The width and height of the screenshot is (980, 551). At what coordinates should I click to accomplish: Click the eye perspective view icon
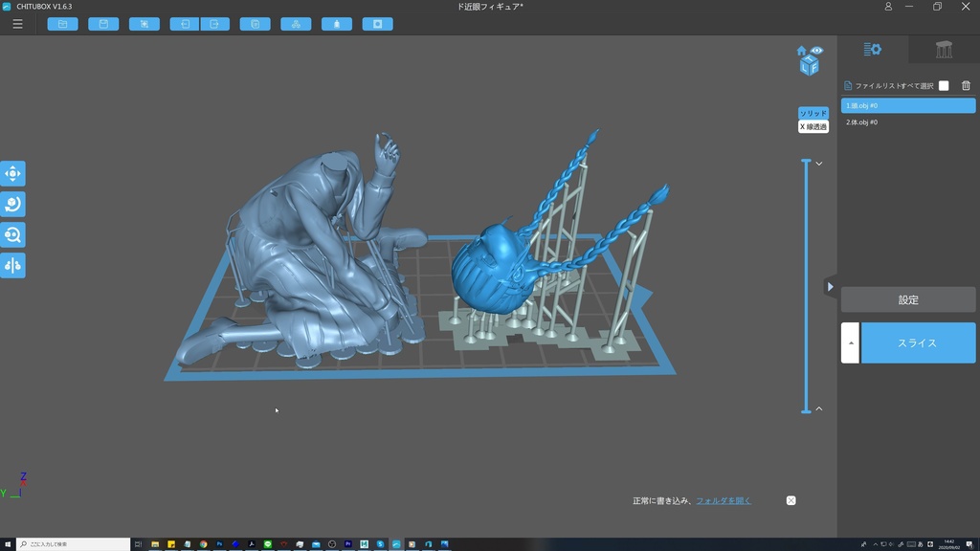point(817,50)
